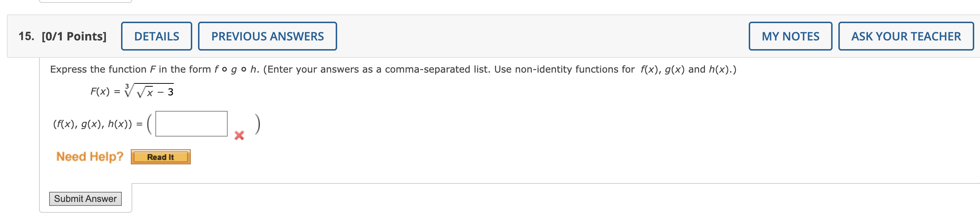Screen dimensions: 980x216
Task: Open MY NOTES for this question
Action: tap(790, 36)
